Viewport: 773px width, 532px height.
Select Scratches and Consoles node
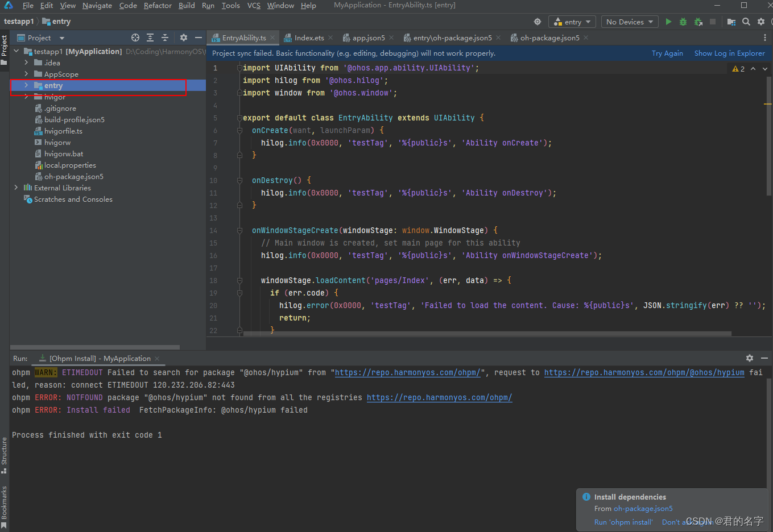click(73, 199)
